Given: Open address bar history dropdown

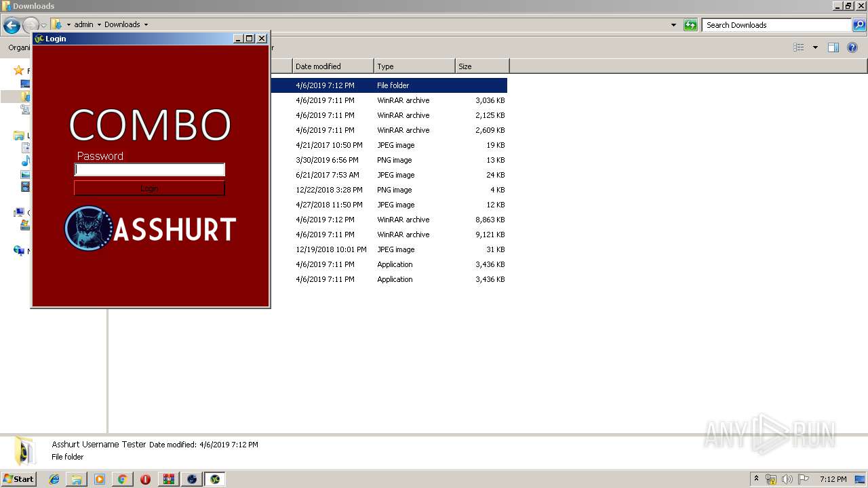Looking at the screenshot, I should coord(673,25).
